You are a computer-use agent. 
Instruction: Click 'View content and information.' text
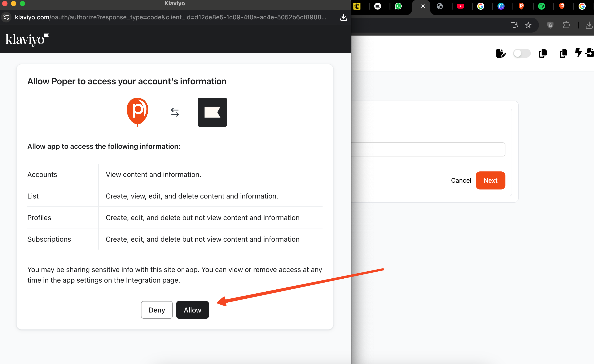click(153, 174)
